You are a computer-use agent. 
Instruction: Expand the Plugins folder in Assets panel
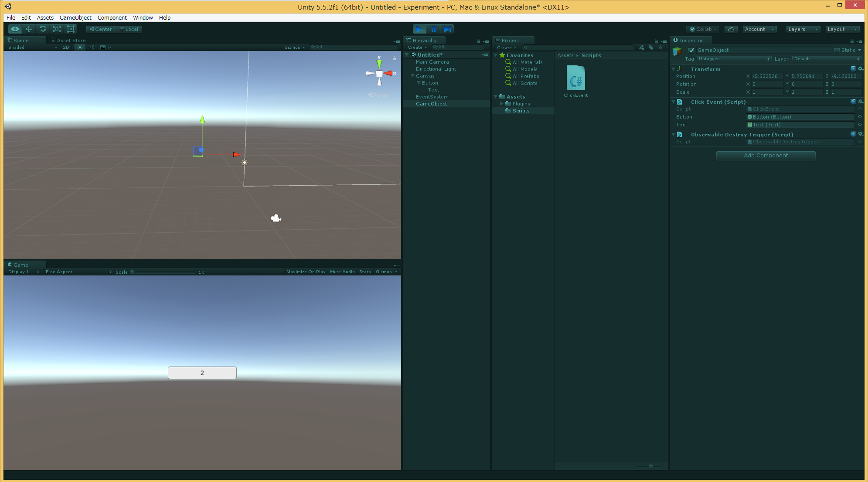502,103
